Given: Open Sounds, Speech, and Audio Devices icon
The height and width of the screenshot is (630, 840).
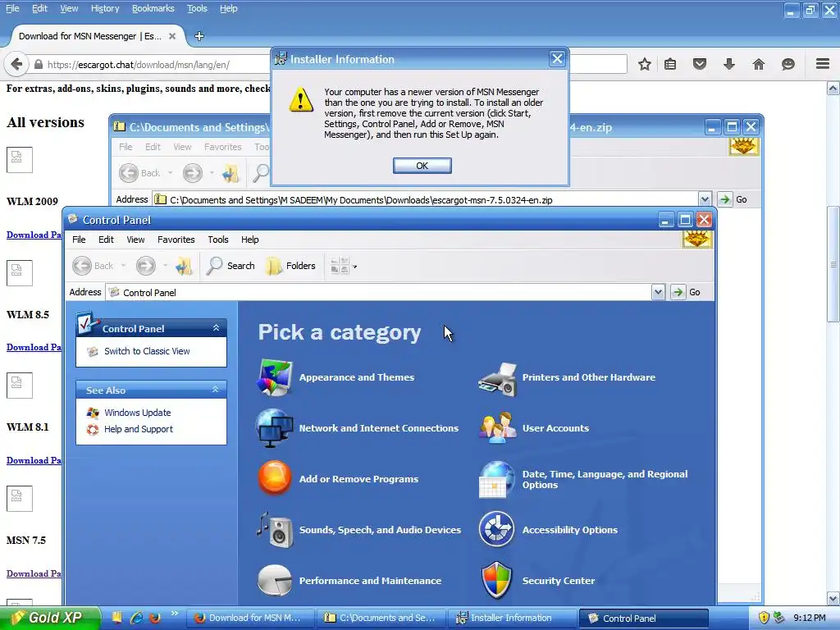Looking at the screenshot, I should click(x=274, y=529).
